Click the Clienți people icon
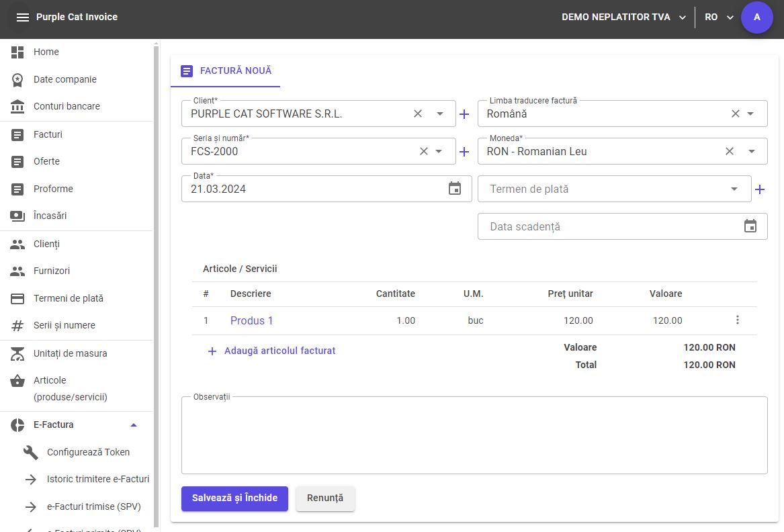This screenshot has width=784, height=532. point(17,244)
